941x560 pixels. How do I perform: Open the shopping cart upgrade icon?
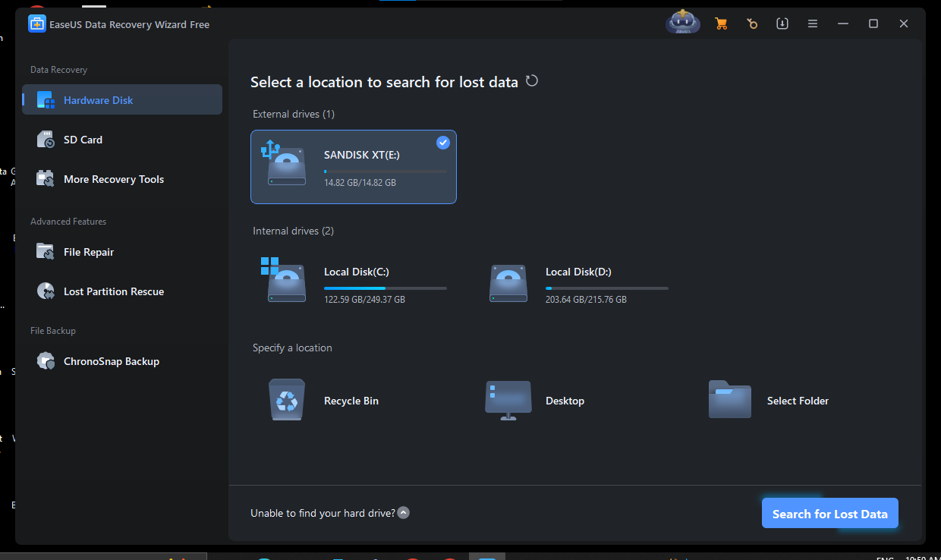[x=721, y=24]
